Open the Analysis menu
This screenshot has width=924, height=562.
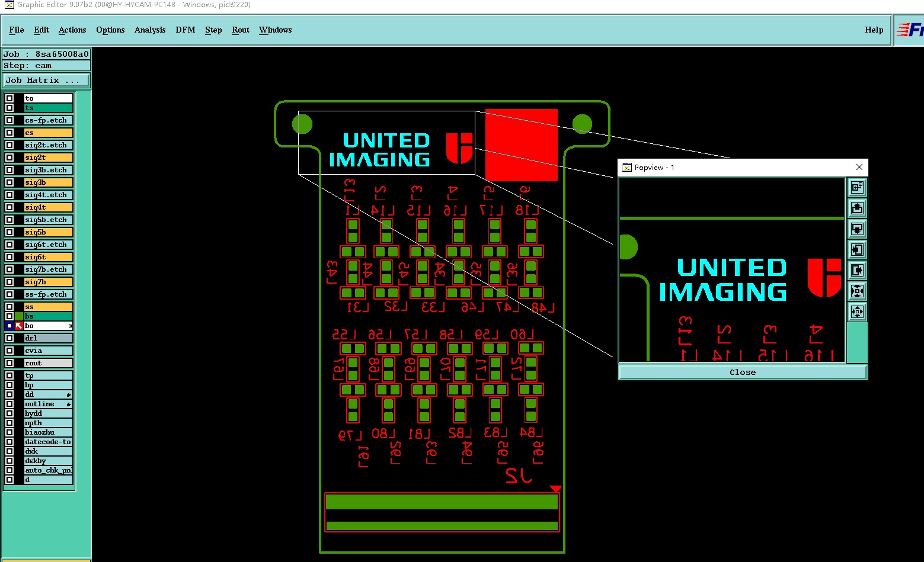tap(150, 30)
